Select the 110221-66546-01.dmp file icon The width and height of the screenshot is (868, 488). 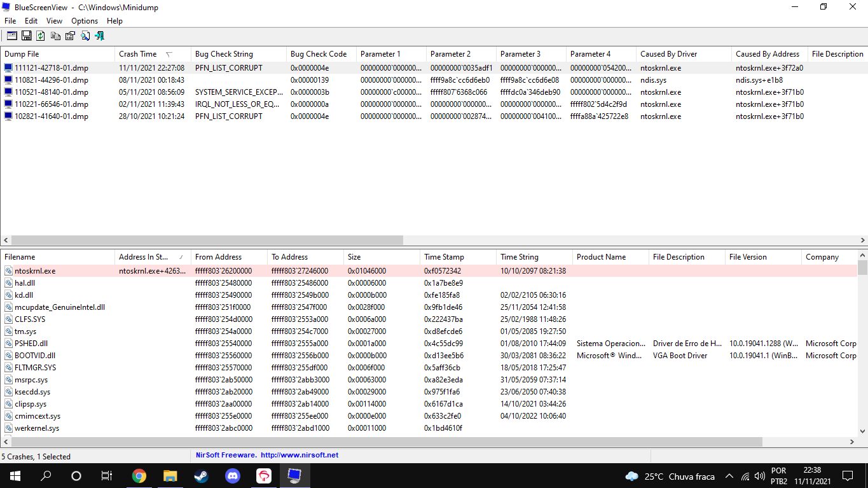8,104
